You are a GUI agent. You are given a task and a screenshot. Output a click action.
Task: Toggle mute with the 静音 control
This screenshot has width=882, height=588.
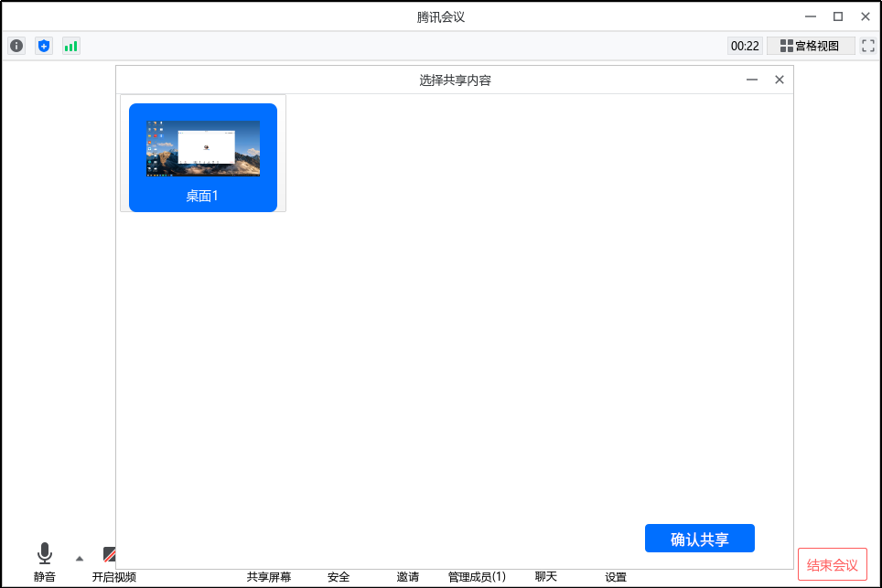click(44, 577)
